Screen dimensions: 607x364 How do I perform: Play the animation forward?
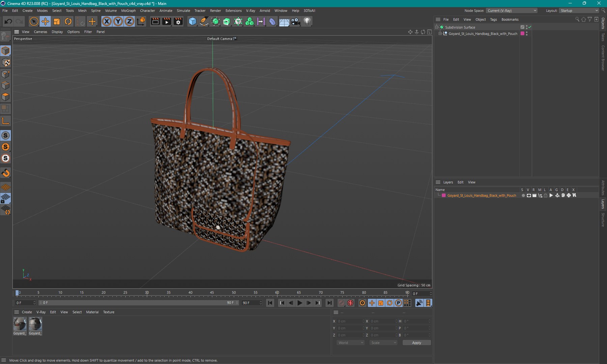point(299,303)
